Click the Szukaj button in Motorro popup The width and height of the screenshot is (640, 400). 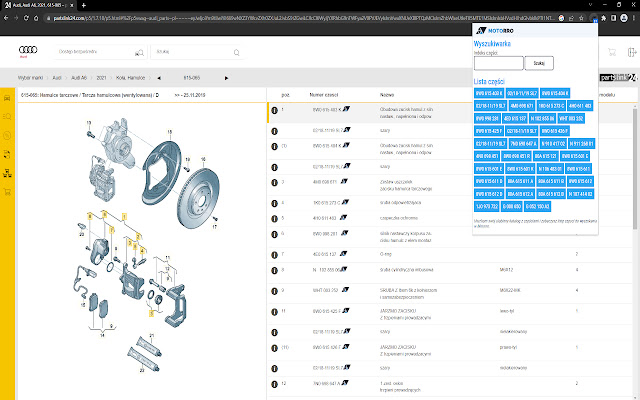pyautogui.click(x=539, y=63)
